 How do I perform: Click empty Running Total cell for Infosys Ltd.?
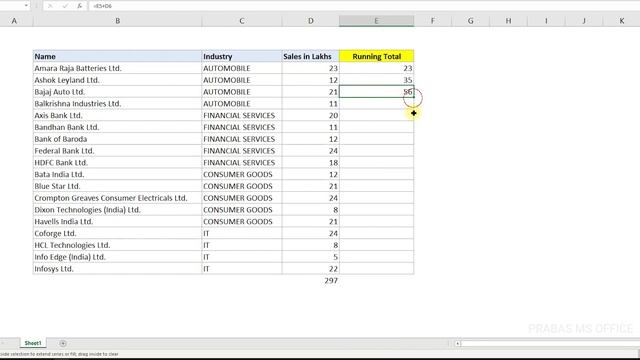[376, 269]
